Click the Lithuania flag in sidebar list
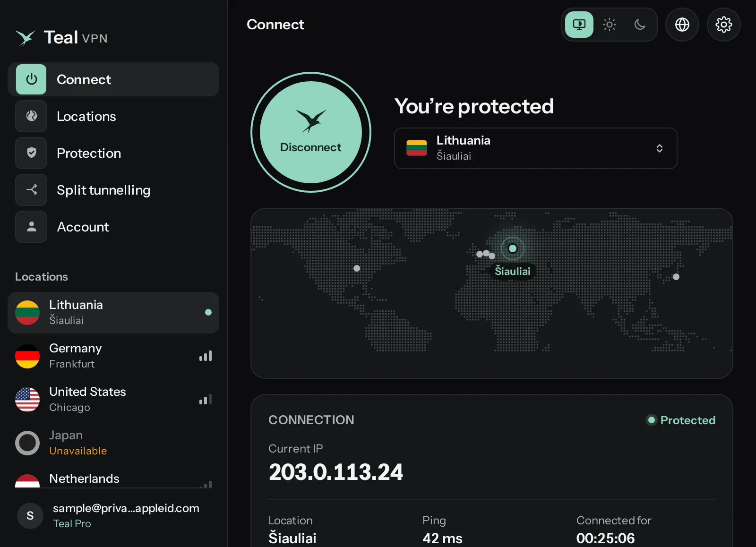The height and width of the screenshot is (547, 756). coord(27,313)
